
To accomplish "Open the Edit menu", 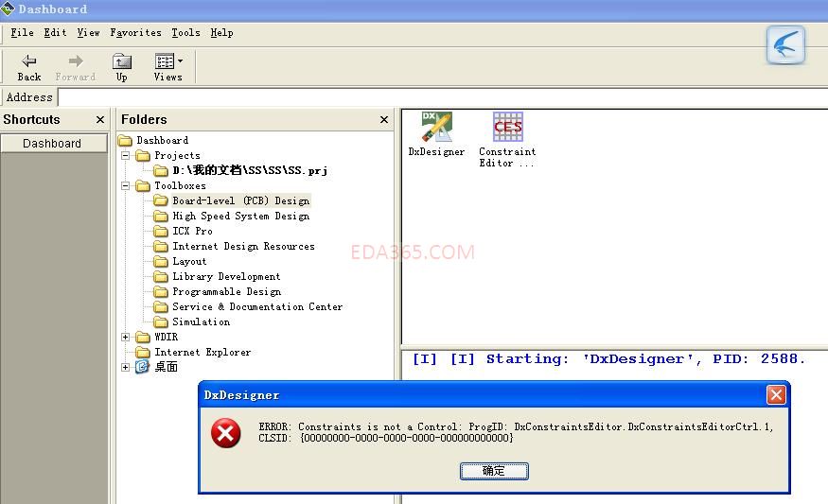I will pos(56,33).
